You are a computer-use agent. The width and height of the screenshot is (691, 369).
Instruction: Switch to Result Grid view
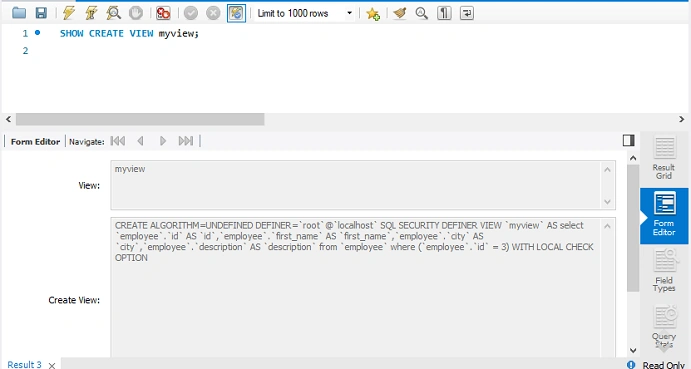[664, 158]
